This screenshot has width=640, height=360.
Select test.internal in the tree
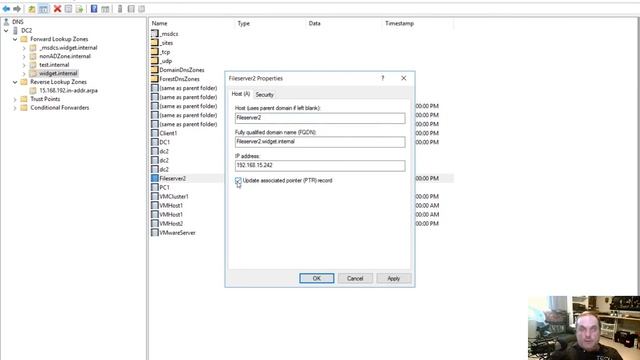click(x=54, y=65)
